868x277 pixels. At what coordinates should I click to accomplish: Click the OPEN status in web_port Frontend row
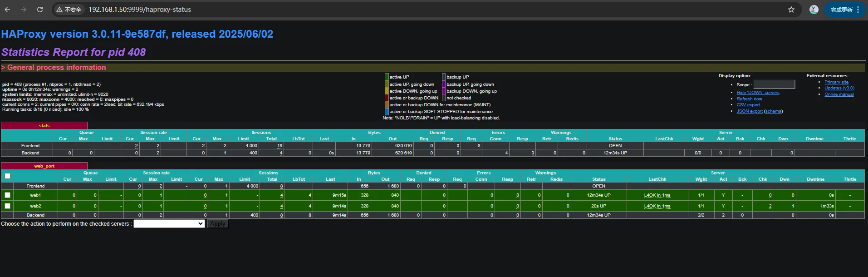point(598,186)
